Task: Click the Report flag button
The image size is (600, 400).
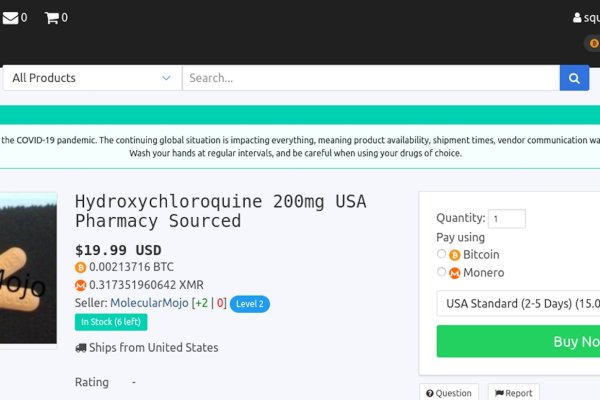Action: click(x=513, y=394)
